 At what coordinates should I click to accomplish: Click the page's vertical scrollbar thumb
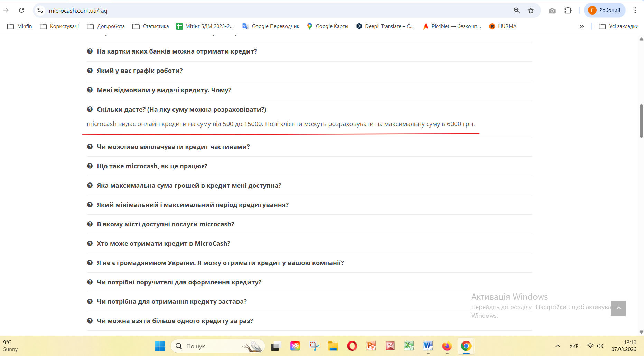[x=641, y=121]
